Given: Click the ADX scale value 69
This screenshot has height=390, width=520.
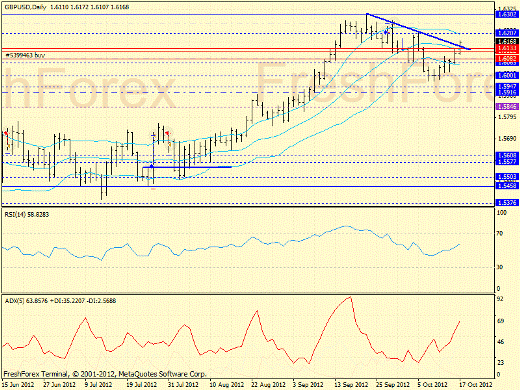Looking at the screenshot, I should click(500, 321).
